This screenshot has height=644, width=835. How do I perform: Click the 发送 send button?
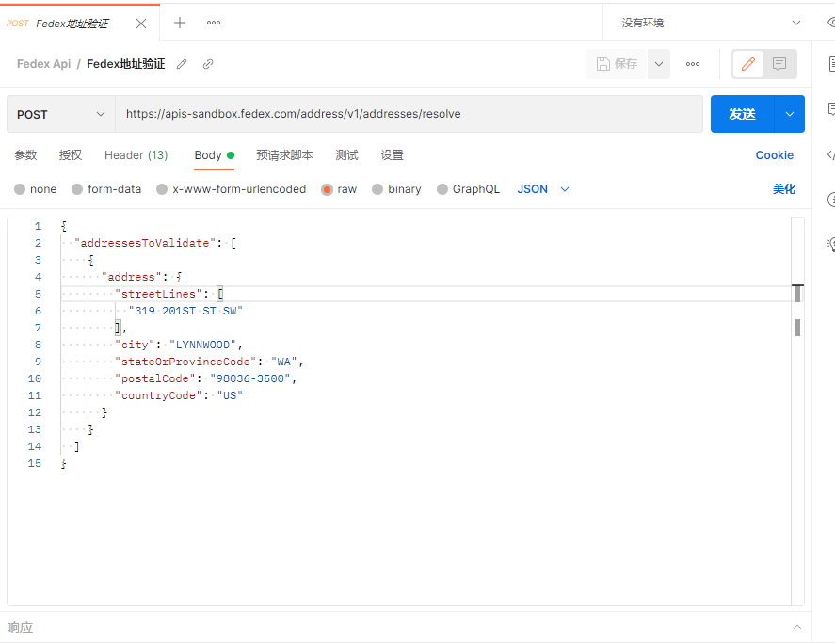(743, 114)
